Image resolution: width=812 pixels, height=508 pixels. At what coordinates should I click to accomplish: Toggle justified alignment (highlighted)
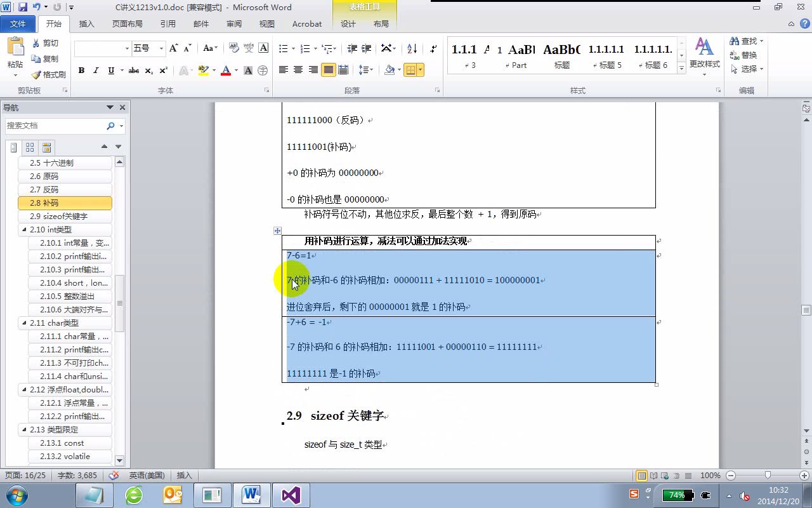tap(328, 70)
